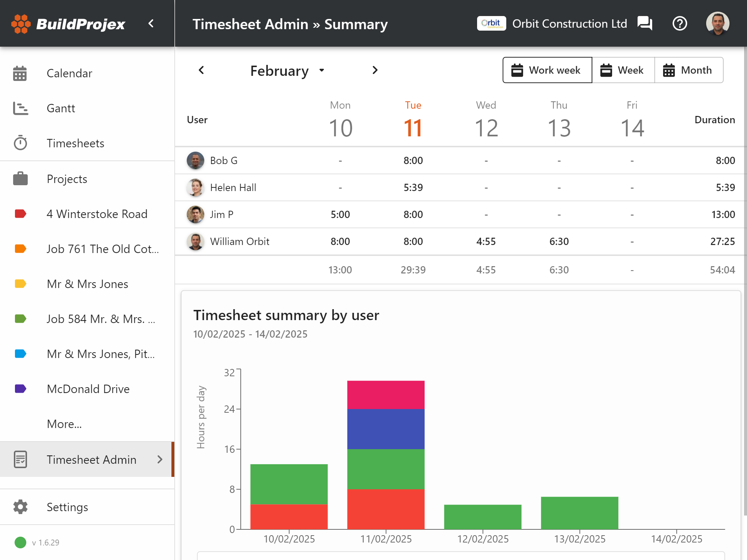Open the February month dropdown
The image size is (747, 560).
(287, 70)
